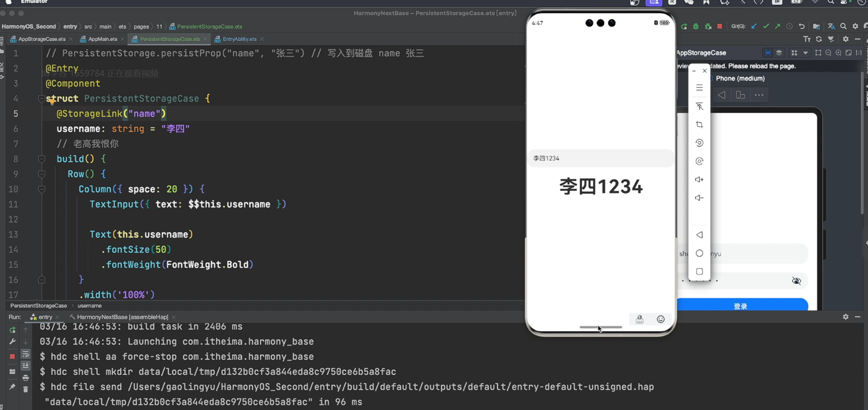Stop process with red square in Run panel
The image size is (868, 410).
pyautogui.click(x=12, y=356)
